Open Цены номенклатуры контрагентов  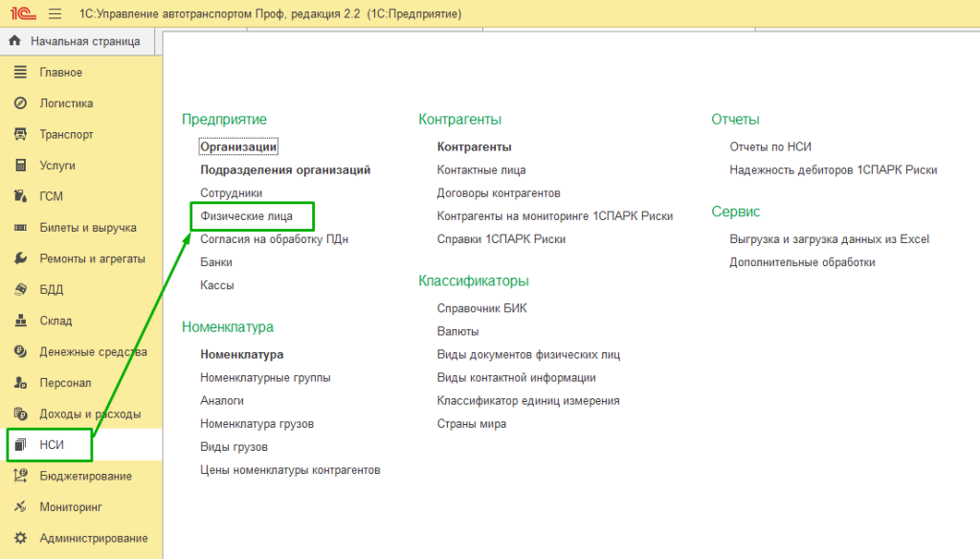pos(290,470)
